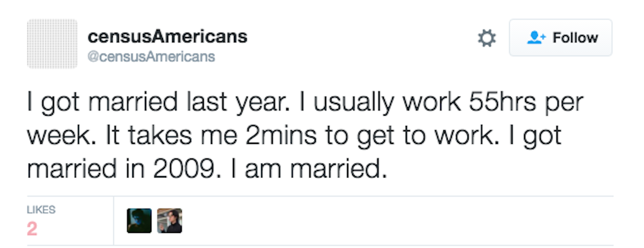644x248 pixels.
Task: Open second liker's avatar thumbnail
Action: (170, 221)
